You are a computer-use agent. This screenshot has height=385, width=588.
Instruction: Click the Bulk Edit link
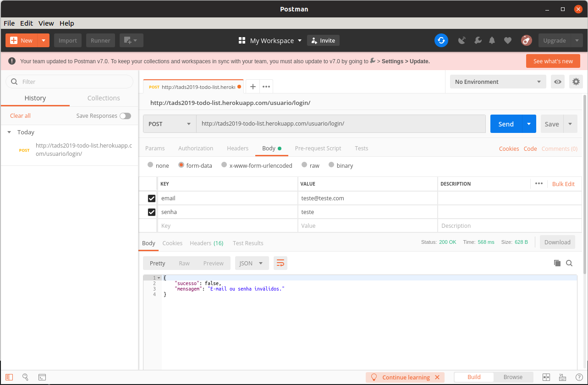tap(563, 184)
